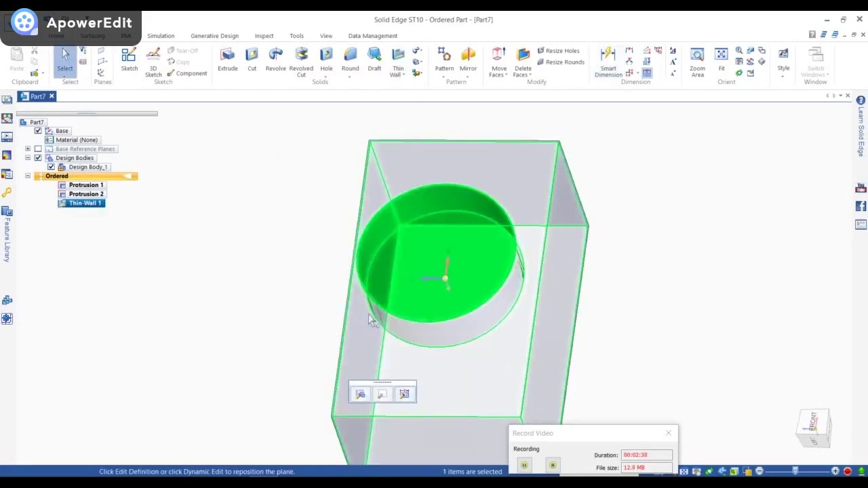Fit the view with Fit tool
Viewport: 868px width, 488px height.
(x=722, y=60)
